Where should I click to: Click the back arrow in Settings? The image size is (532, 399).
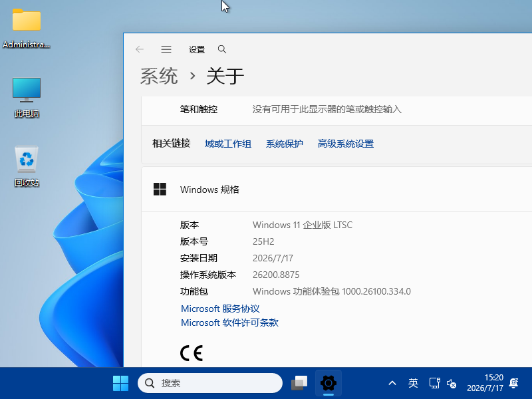pos(140,49)
